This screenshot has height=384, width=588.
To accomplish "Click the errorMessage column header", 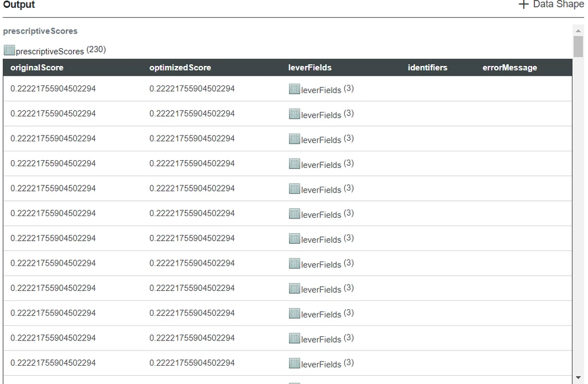I will pyautogui.click(x=510, y=68).
